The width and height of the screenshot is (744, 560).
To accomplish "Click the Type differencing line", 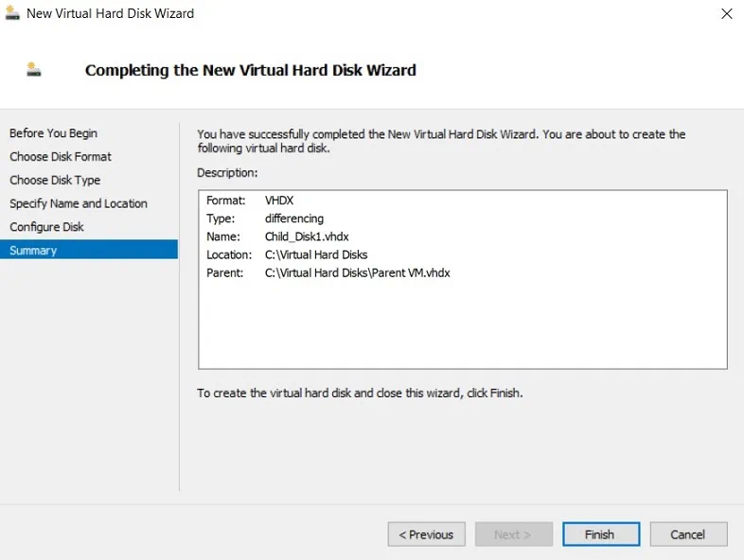I will [x=293, y=219].
